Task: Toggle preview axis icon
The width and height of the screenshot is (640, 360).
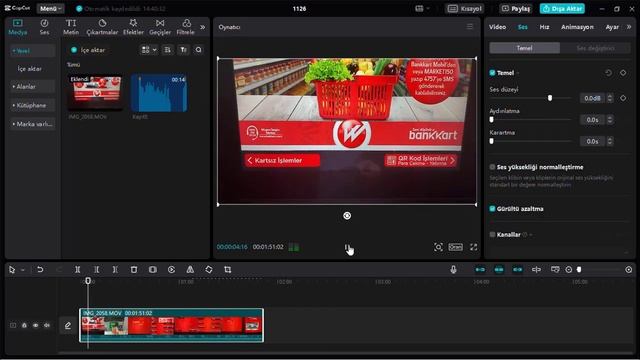Action: [536, 269]
